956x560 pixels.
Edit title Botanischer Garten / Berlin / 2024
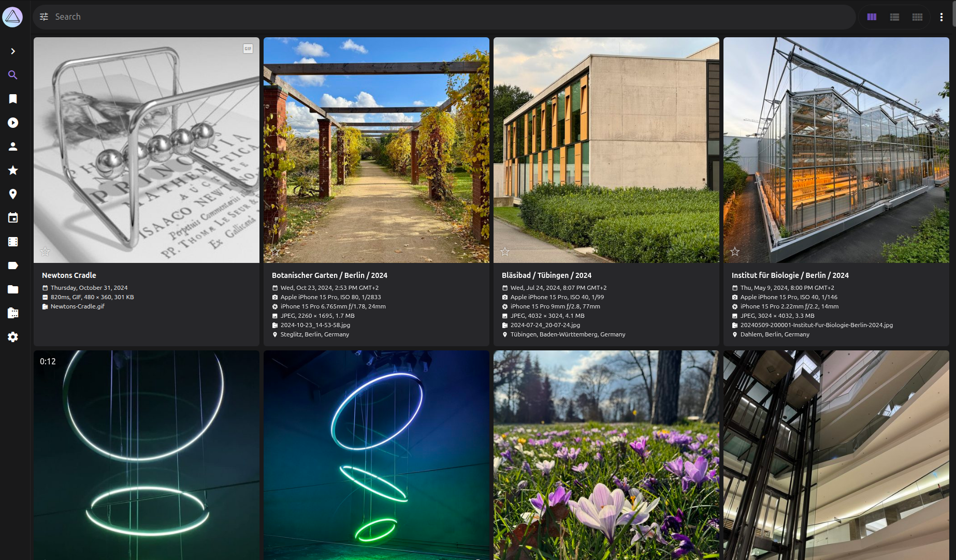click(329, 275)
